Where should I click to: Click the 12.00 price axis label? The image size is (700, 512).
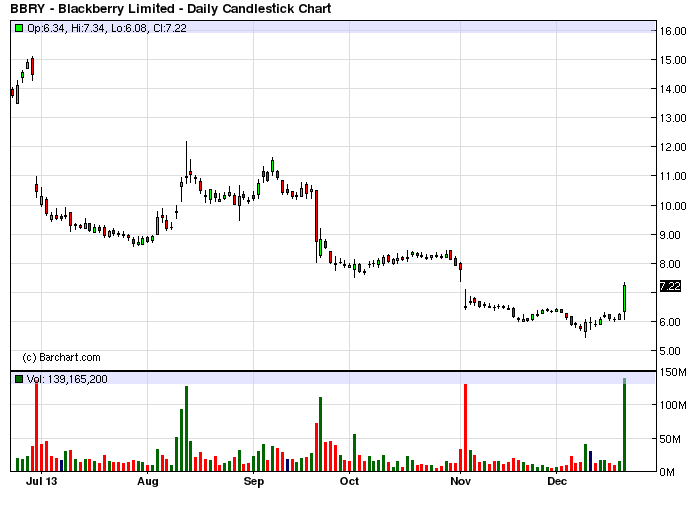[x=673, y=147]
